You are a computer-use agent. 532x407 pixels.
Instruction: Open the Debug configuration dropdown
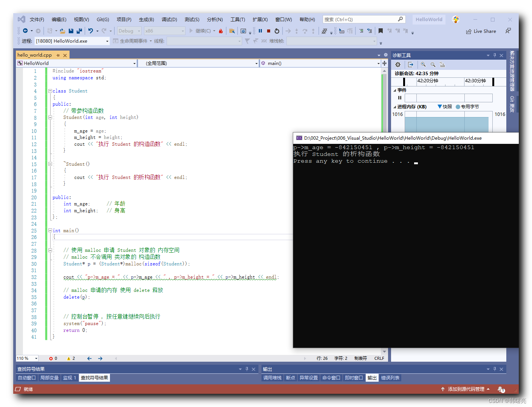pos(129,31)
